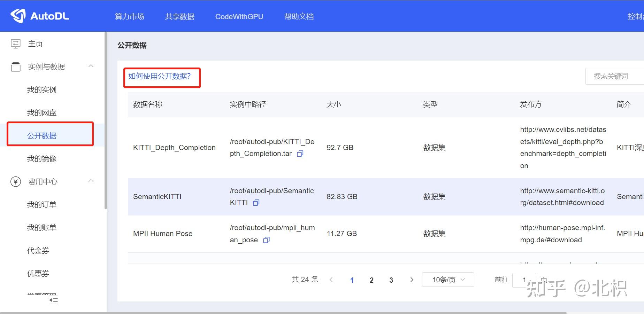The height and width of the screenshot is (314, 644).
Task: Click the AutoDL logo icon
Action: pyautogui.click(x=18, y=15)
